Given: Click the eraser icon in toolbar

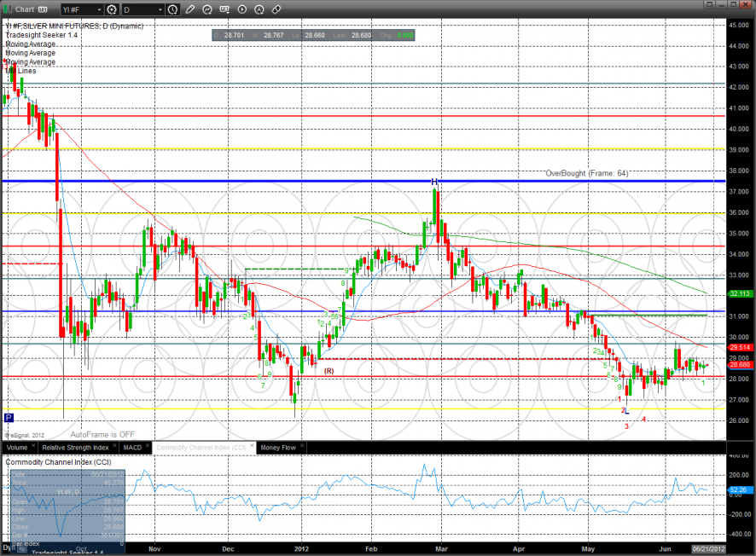Looking at the screenshot, I should tap(276, 10).
